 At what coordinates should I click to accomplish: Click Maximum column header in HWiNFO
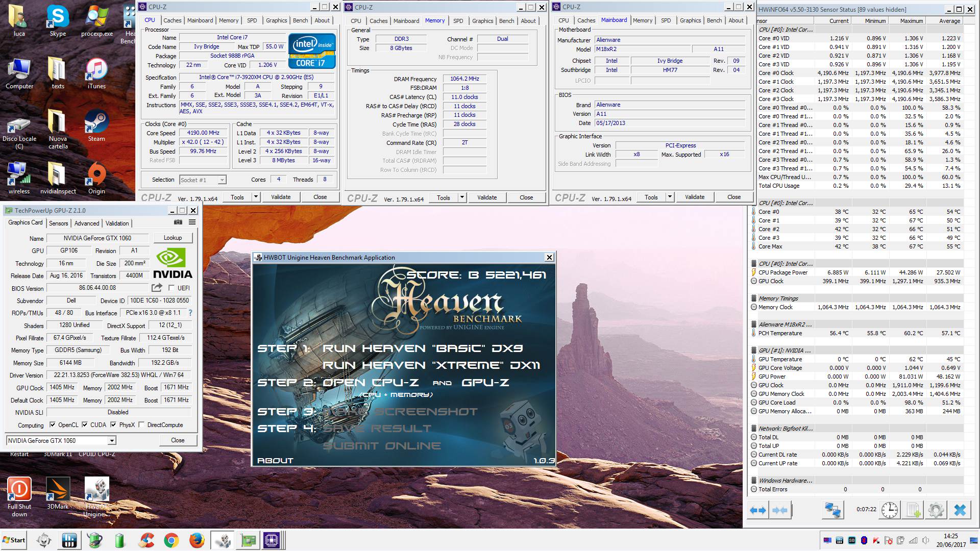907,21
